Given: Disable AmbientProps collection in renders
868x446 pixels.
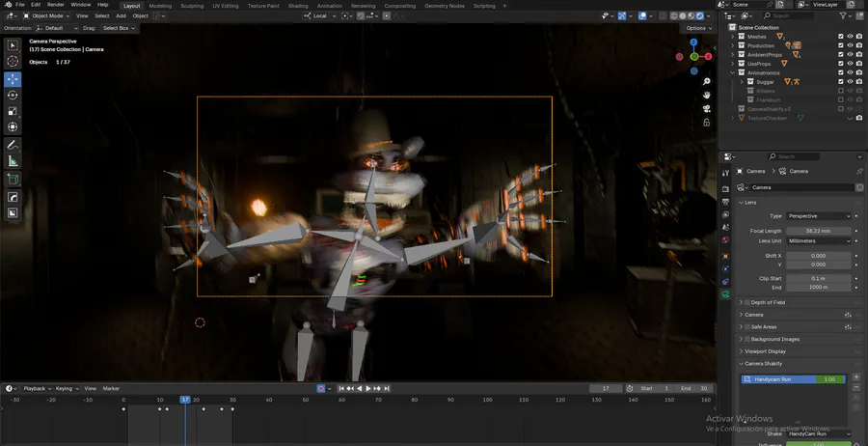Looking at the screenshot, I should [859, 55].
